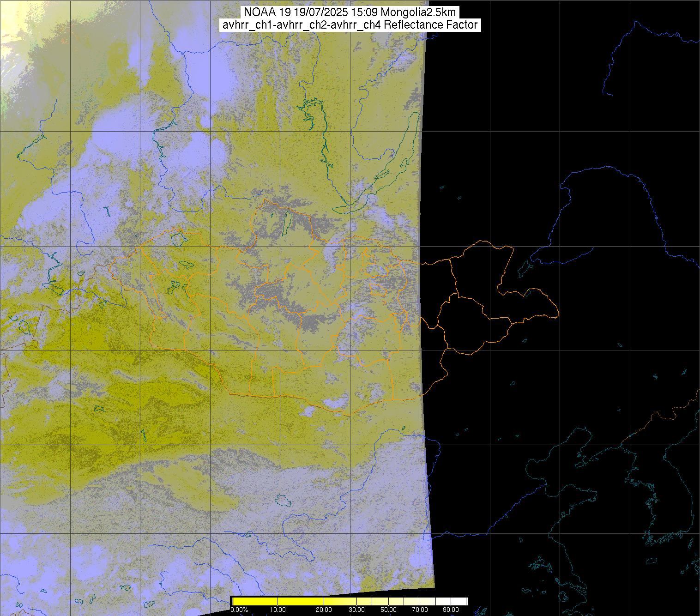Image resolution: width=700 pixels, height=616 pixels.
Task: Pick the bright yellow segment between 0.00% and 10.00
Action: point(255,601)
